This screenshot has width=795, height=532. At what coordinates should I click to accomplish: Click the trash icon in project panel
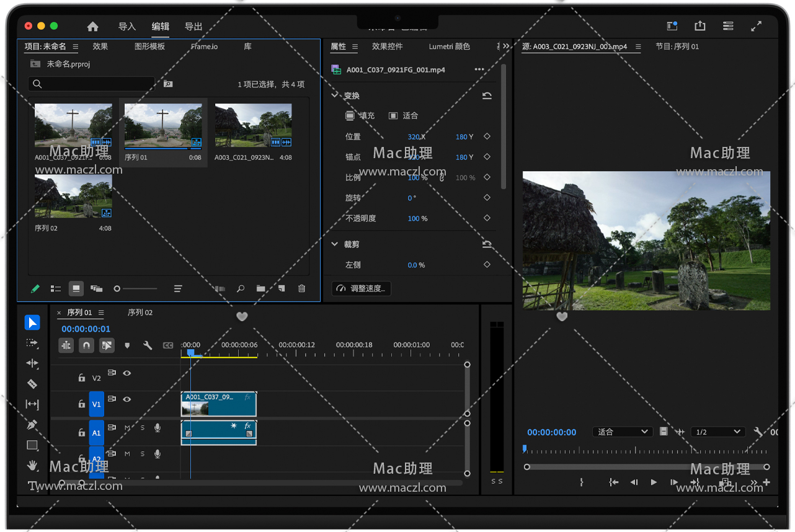[x=301, y=288]
